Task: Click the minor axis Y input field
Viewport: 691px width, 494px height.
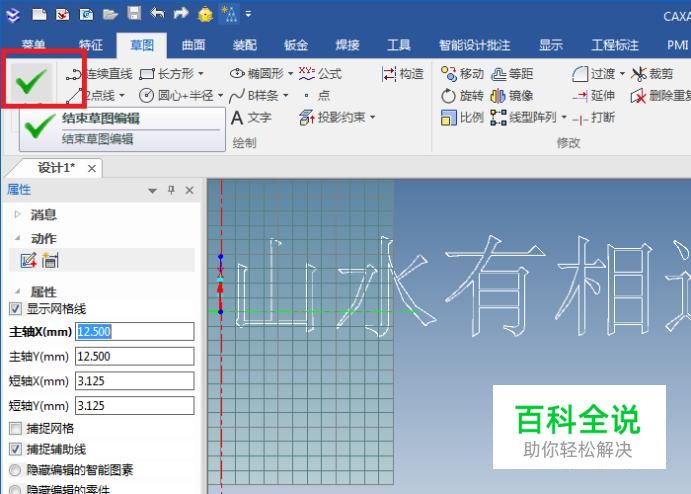Action: click(135, 405)
